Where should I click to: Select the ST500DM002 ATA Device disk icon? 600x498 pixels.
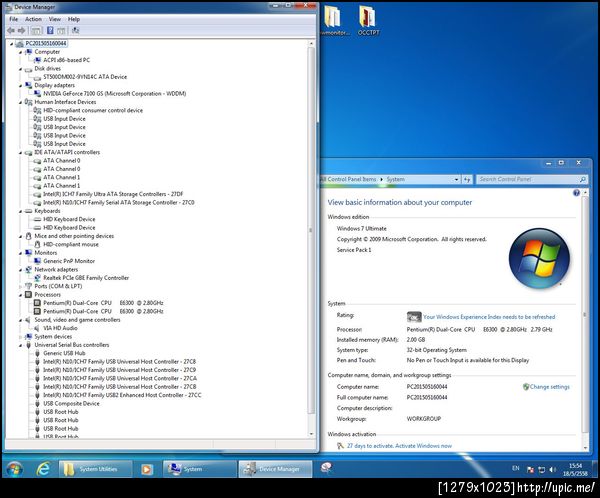[x=37, y=77]
